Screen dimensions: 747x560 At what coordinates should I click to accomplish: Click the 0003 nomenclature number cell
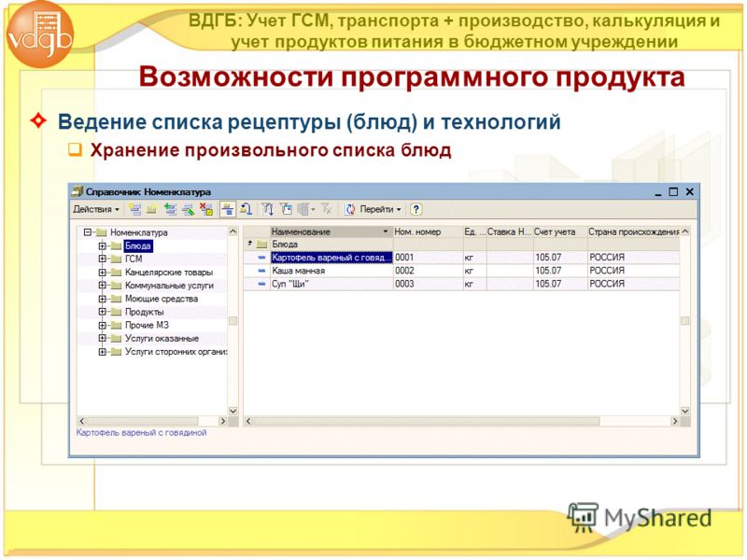point(428,284)
